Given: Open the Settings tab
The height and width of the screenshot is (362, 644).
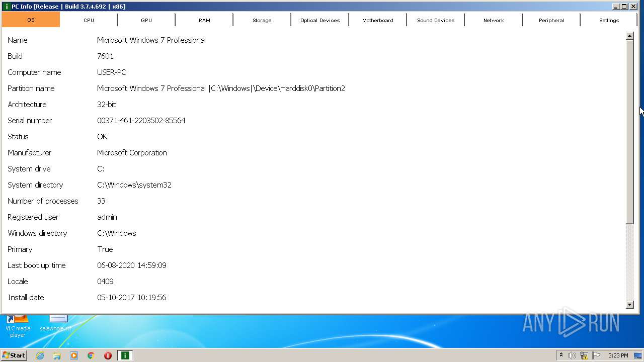Looking at the screenshot, I should tap(609, 20).
